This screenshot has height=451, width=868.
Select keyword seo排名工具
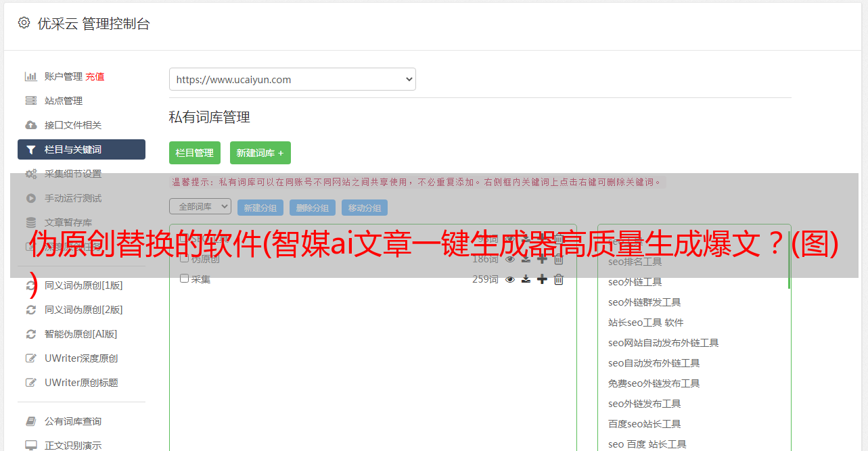pos(635,262)
